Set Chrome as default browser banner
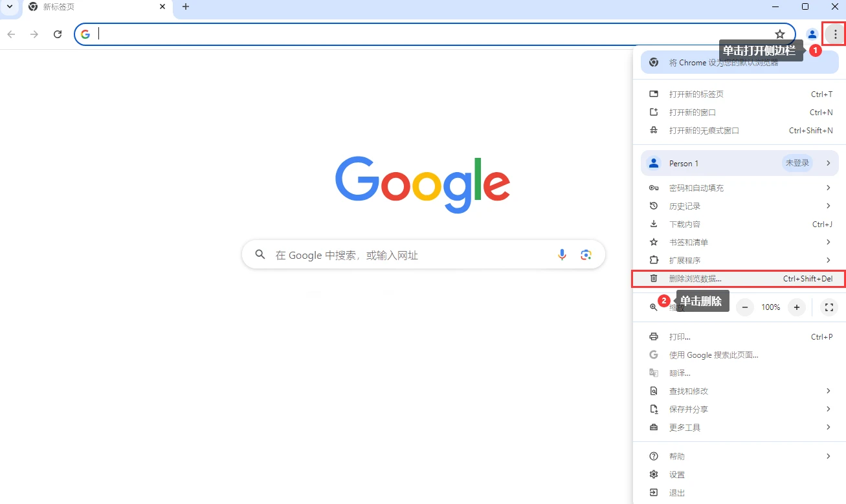 (739, 63)
